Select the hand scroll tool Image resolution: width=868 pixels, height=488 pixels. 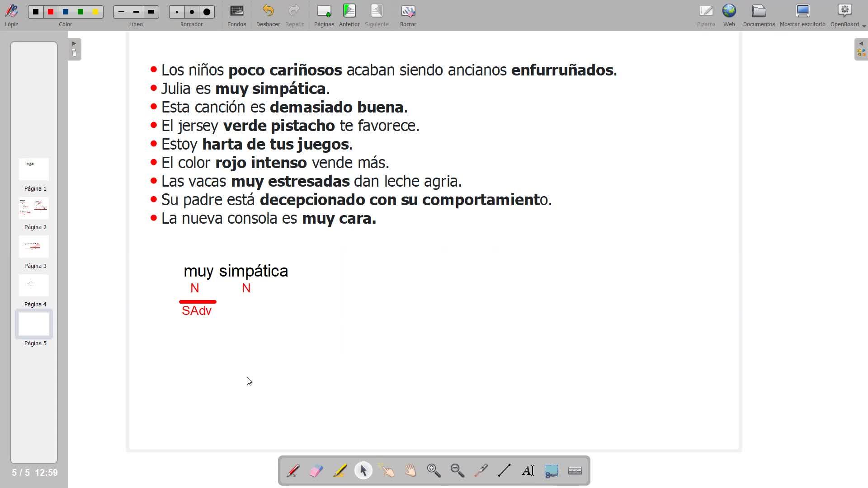pos(410,471)
